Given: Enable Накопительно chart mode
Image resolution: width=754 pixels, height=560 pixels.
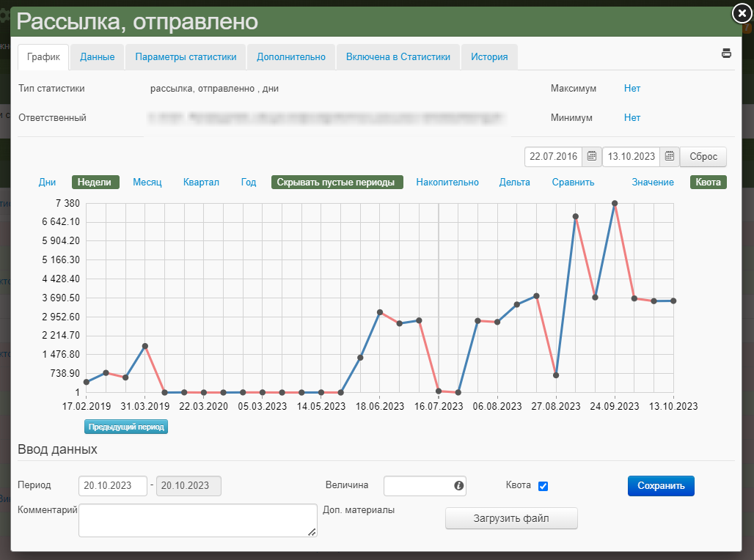Looking at the screenshot, I should coord(447,183).
